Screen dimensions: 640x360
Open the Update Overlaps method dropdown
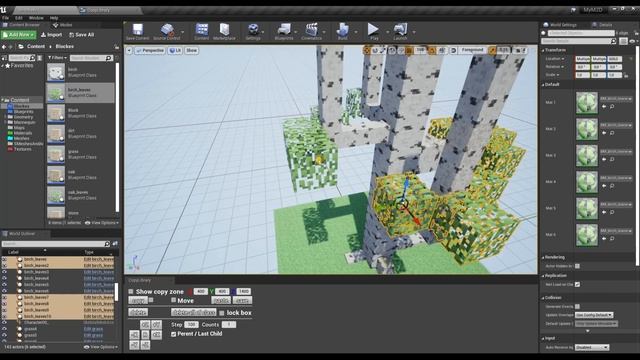click(x=594, y=315)
